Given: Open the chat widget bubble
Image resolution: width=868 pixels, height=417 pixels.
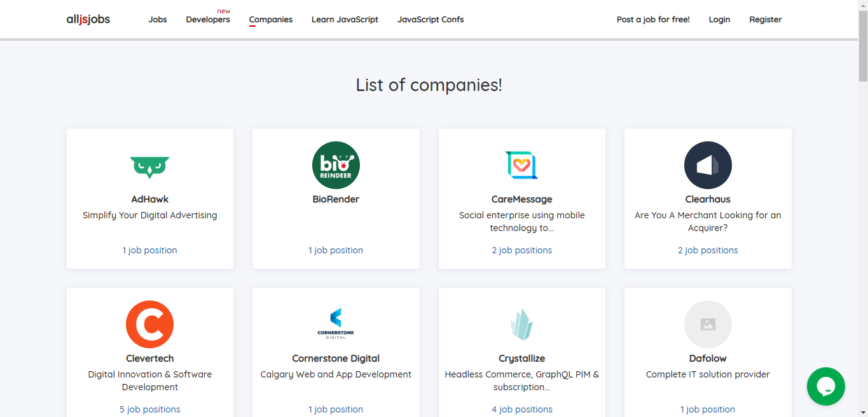Looking at the screenshot, I should pyautogui.click(x=825, y=386).
